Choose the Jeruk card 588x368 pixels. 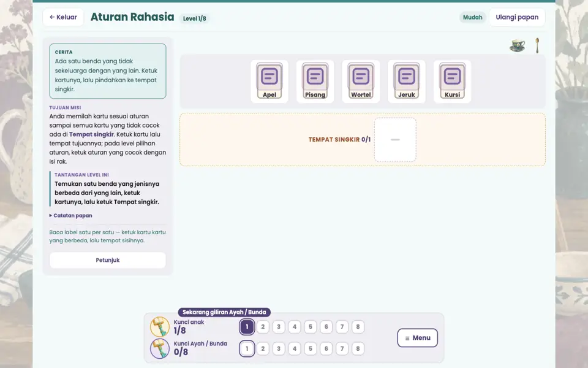point(407,81)
